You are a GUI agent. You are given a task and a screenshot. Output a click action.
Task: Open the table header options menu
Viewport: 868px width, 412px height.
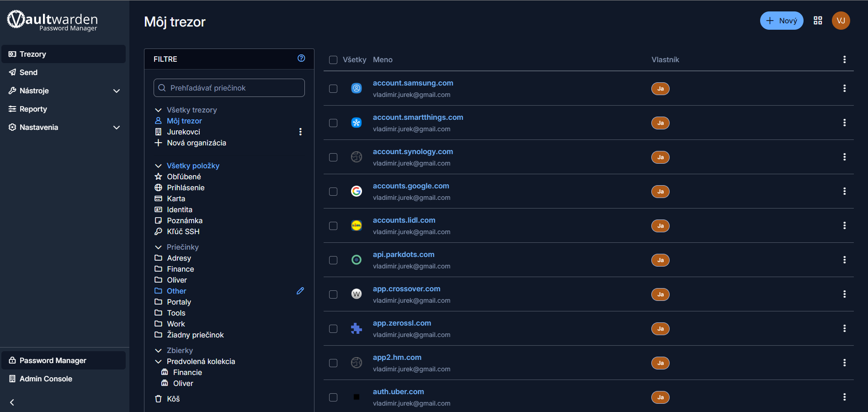[844, 59]
